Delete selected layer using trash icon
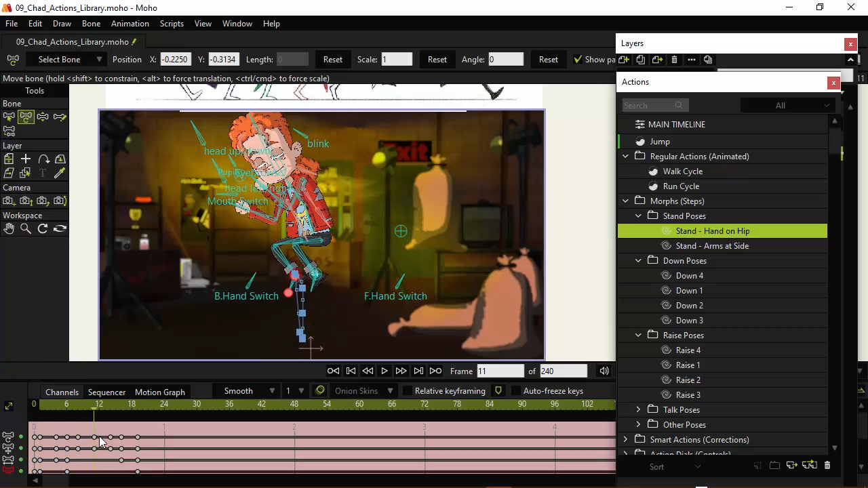The width and height of the screenshot is (868, 488). click(674, 60)
